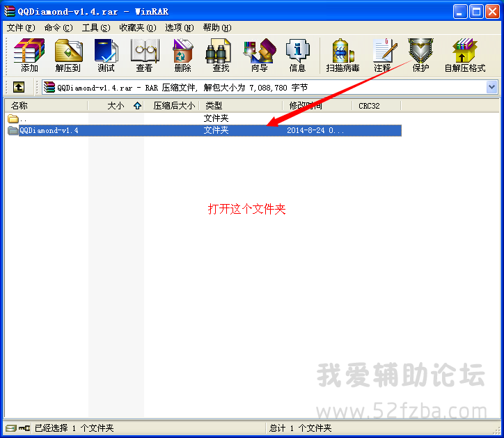The height and width of the screenshot is (438, 504).
Task: Close the WinRAR window
Action: tap(492, 12)
